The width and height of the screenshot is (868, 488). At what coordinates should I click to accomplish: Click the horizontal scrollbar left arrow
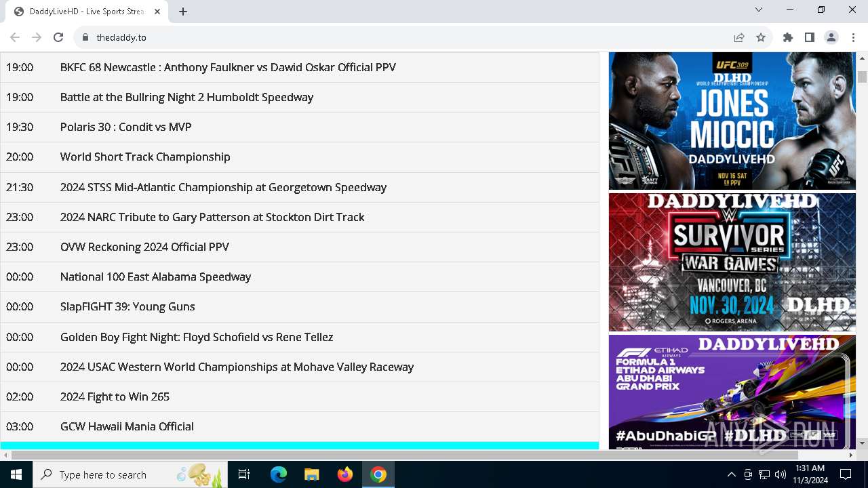pyautogui.click(x=5, y=455)
